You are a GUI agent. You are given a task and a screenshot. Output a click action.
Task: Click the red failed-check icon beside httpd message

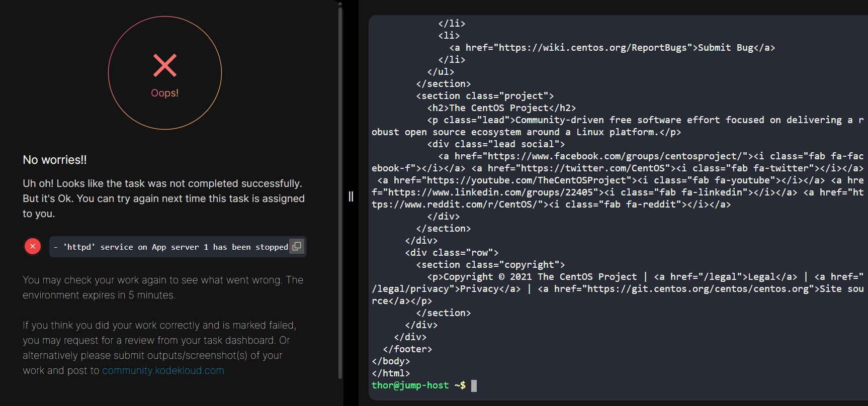pyautogui.click(x=33, y=246)
